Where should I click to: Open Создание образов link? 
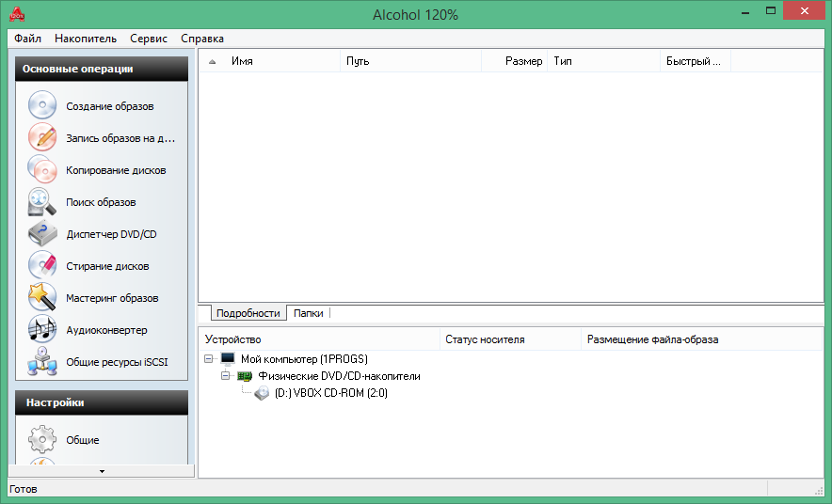pyautogui.click(x=110, y=106)
